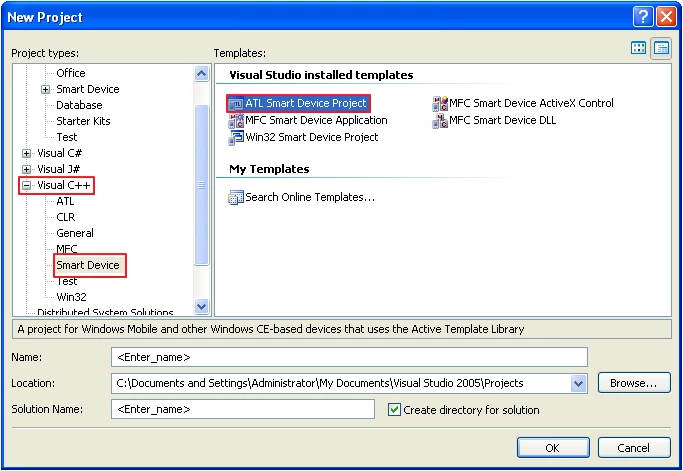Select the MFC project type
This screenshot has height=471, width=683.
pyautogui.click(x=66, y=249)
